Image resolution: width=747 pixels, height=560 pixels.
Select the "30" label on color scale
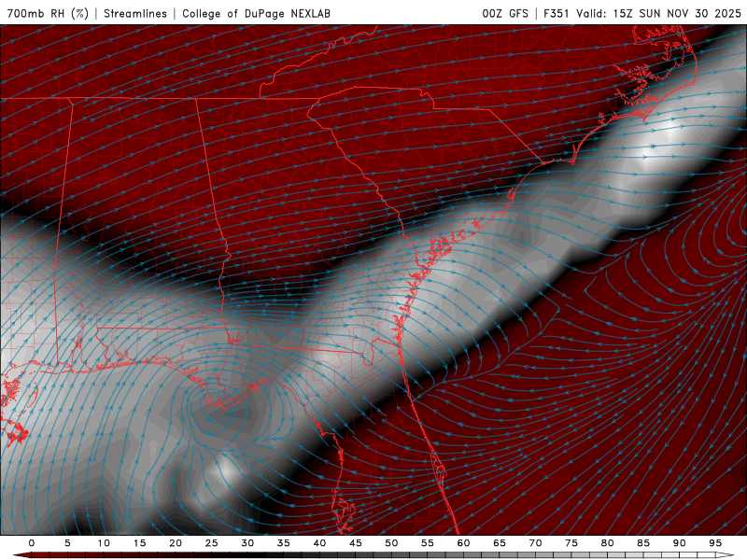coord(247,543)
